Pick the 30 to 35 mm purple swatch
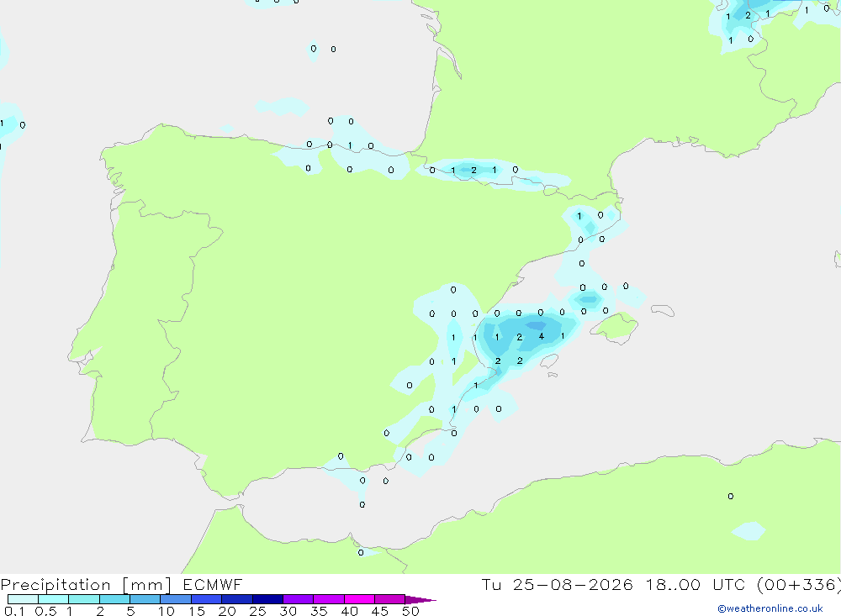Viewport: 841px width, 616px height. [x=298, y=599]
